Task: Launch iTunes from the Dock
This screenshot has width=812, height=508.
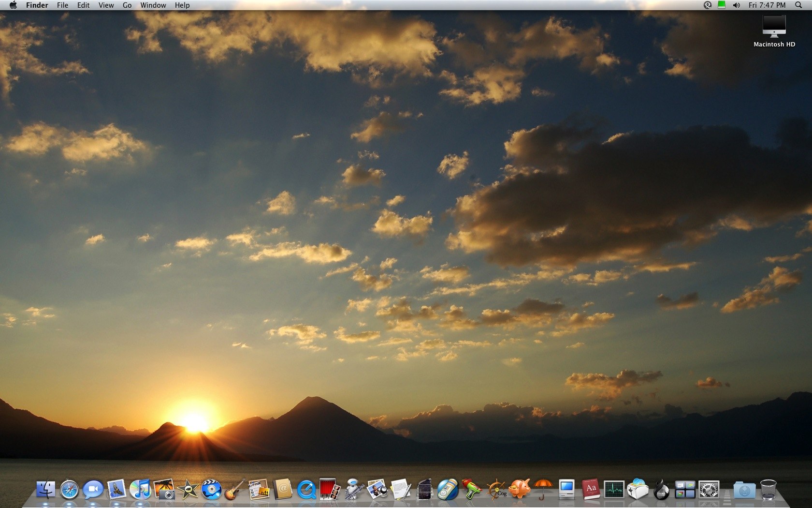Action: (140, 490)
